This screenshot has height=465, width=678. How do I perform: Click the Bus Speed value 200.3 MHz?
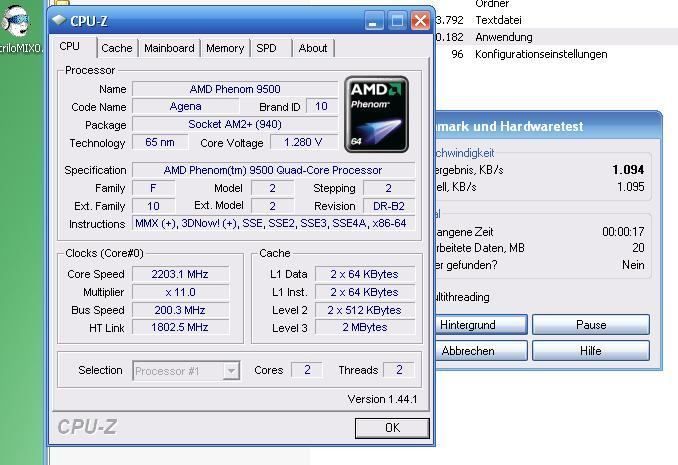[x=180, y=310]
